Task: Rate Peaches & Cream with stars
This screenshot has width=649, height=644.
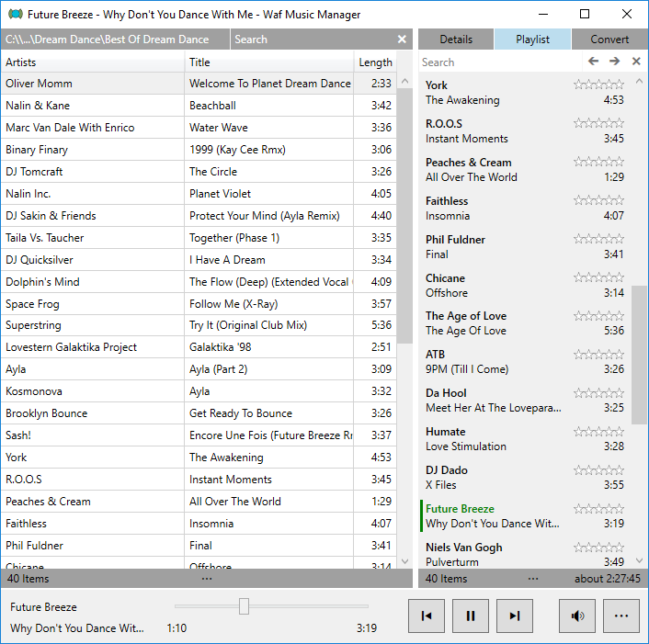Action: [598, 162]
